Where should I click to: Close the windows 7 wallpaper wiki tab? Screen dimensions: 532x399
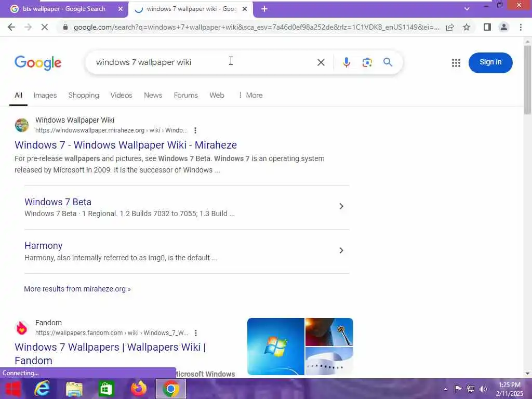[245, 9]
